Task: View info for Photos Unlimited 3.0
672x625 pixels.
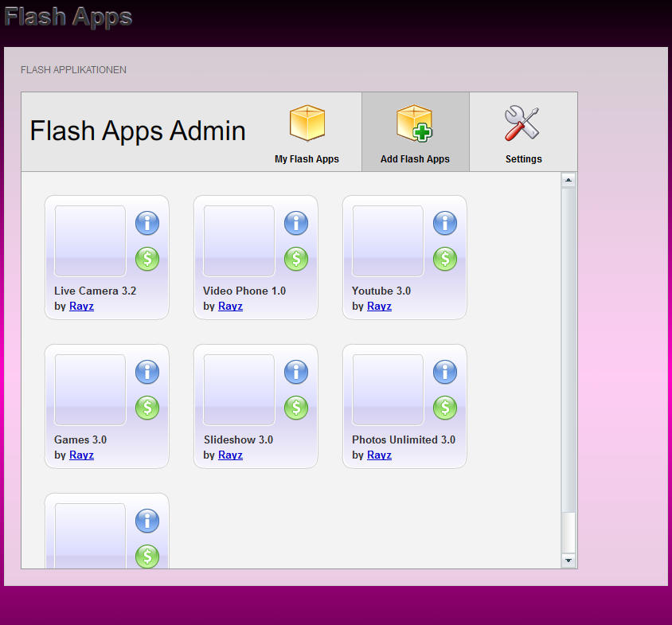Action: point(445,372)
